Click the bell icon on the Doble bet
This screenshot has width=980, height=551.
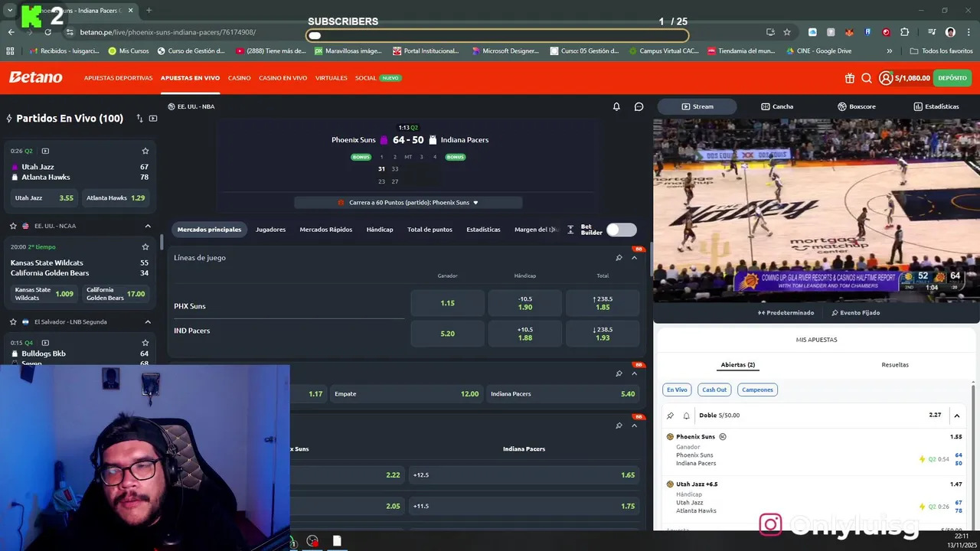click(x=686, y=416)
